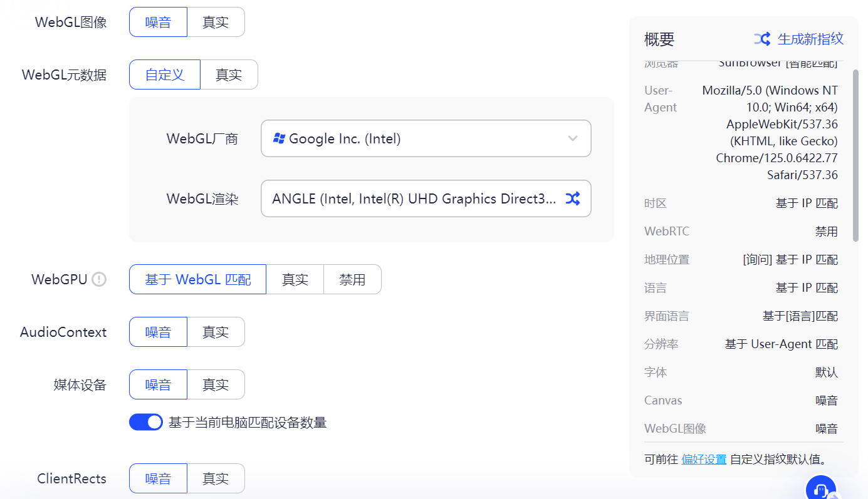Open the headset support chat icon
This screenshot has width=868, height=499.
821,488
